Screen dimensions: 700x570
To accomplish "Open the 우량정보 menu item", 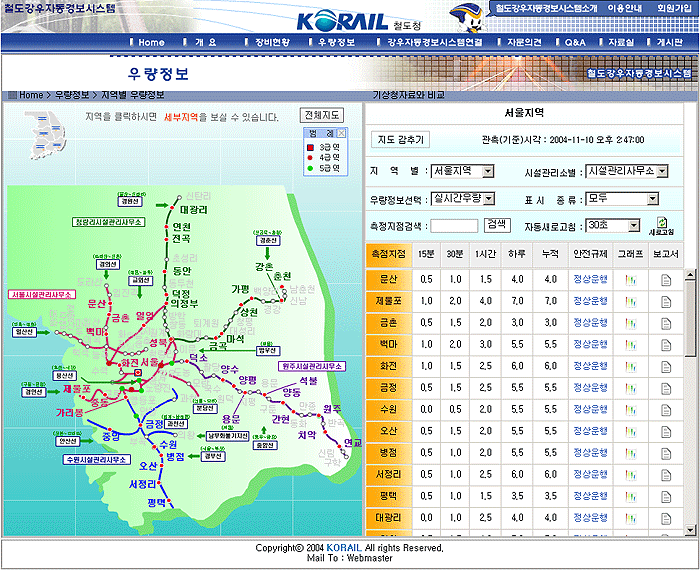I will pyautogui.click(x=336, y=43).
